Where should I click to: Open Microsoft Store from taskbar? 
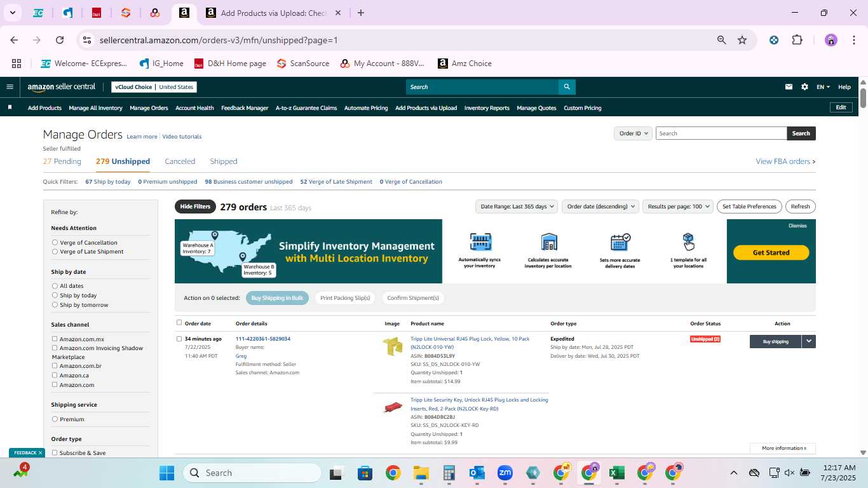365,473
